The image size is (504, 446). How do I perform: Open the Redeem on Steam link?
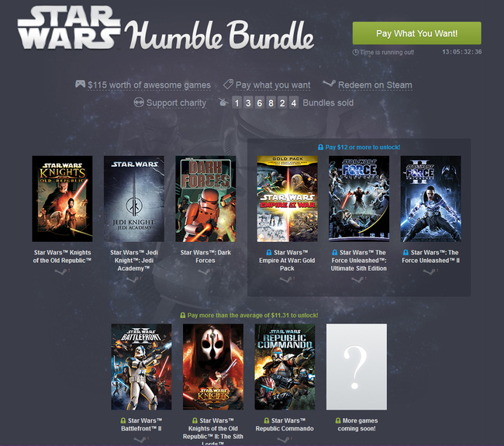pyautogui.click(x=375, y=85)
